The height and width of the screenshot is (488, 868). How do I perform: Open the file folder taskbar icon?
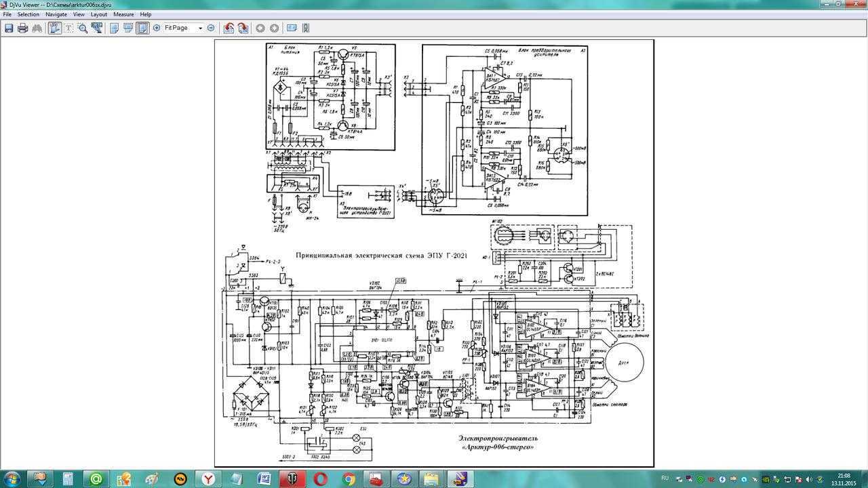[x=432, y=479]
